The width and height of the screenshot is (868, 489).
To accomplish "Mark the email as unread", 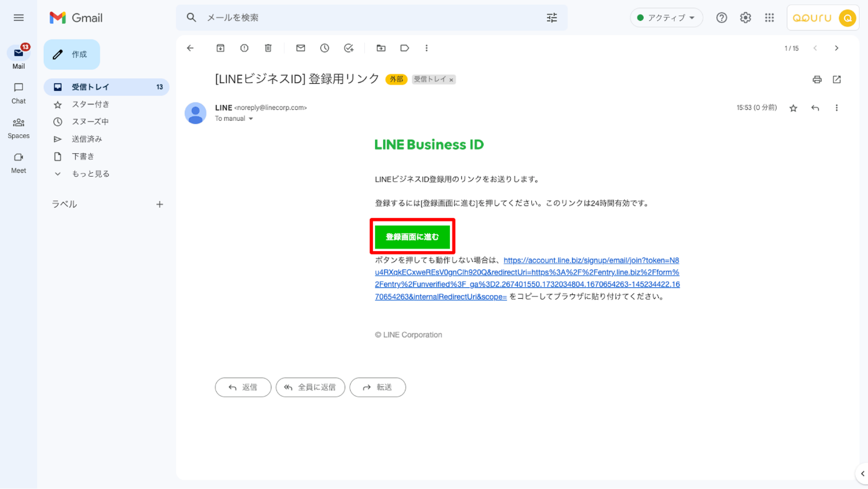I will coord(301,48).
